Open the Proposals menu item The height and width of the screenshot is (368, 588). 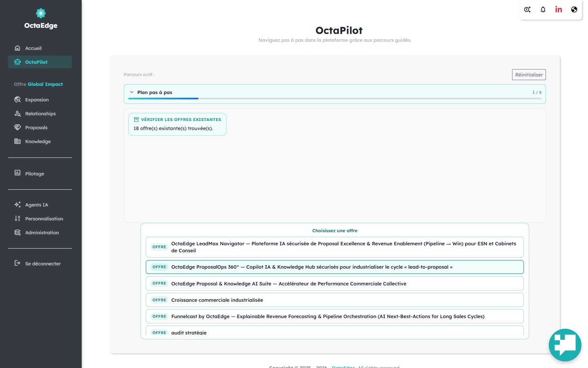point(40,127)
